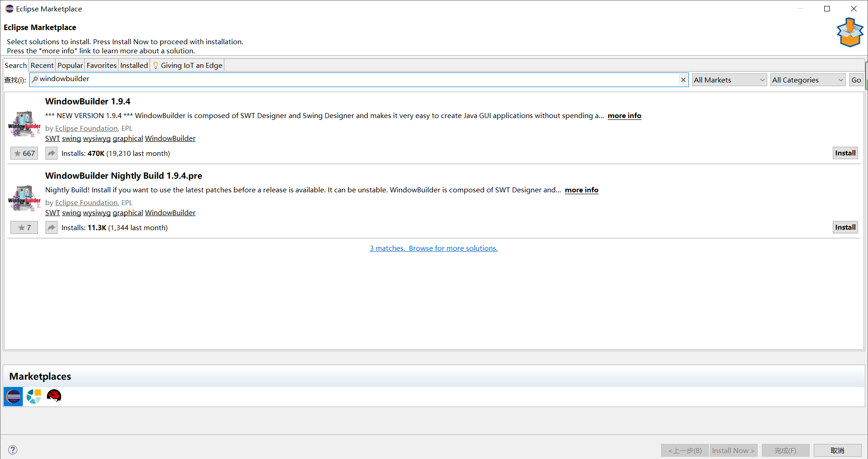868x459 pixels.
Task: Clear the search field with X icon
Action: coord(683,80)
